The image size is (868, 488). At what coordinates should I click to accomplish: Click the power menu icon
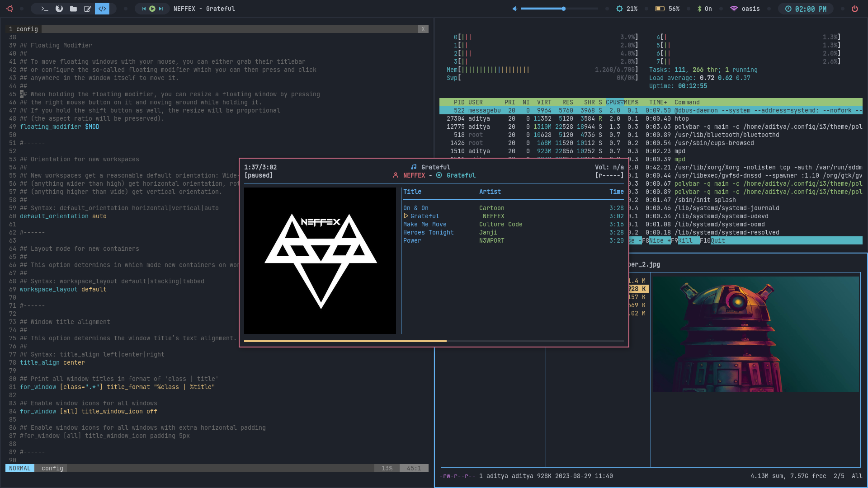point(854,9)
